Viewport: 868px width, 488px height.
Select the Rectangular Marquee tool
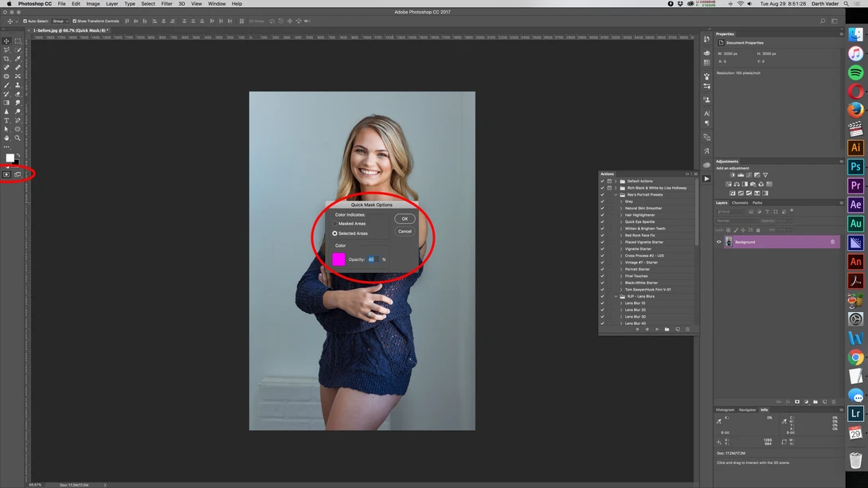pyautogui.click(x=18, y=41)
